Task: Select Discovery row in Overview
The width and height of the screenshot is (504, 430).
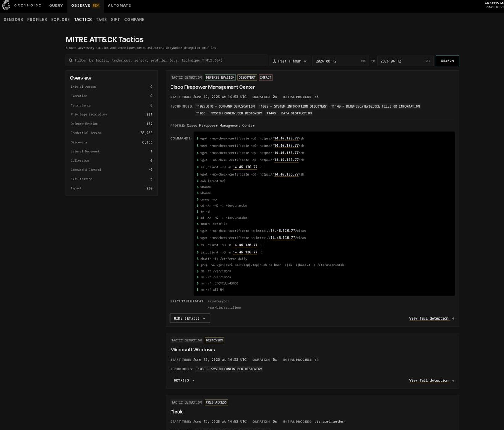Action: click(x=112, y=142)
